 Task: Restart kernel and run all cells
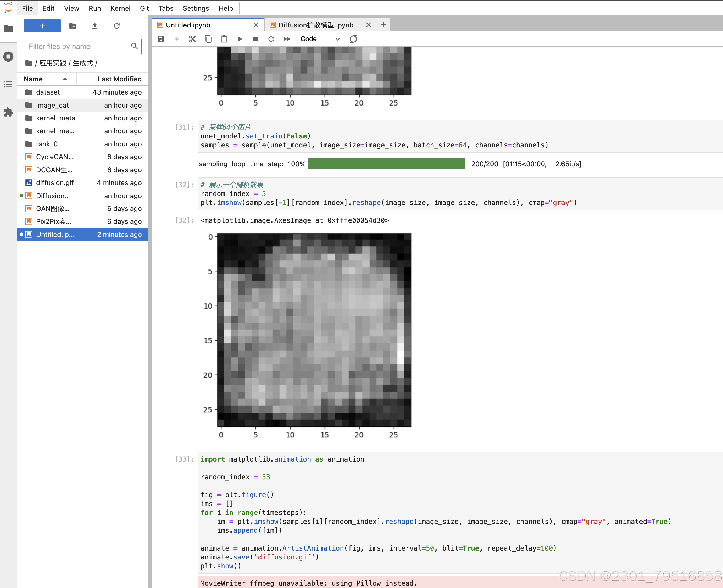287,39
